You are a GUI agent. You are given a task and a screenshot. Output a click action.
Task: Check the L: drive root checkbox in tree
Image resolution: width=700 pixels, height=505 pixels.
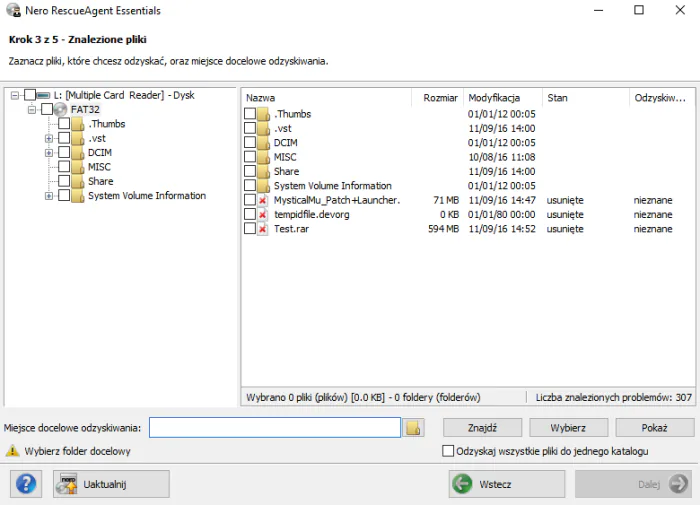[x=30, y=95]
